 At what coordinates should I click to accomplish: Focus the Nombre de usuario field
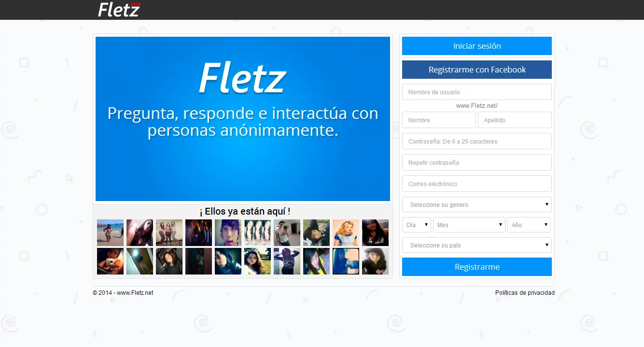pyautogui.click(x=477, y=92)
